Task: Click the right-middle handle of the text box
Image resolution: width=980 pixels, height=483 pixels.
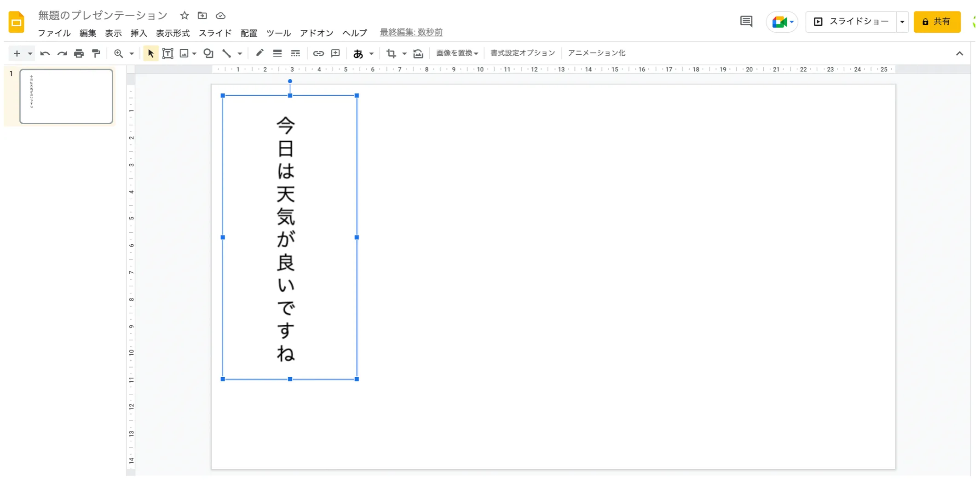Action: [357, 237]
